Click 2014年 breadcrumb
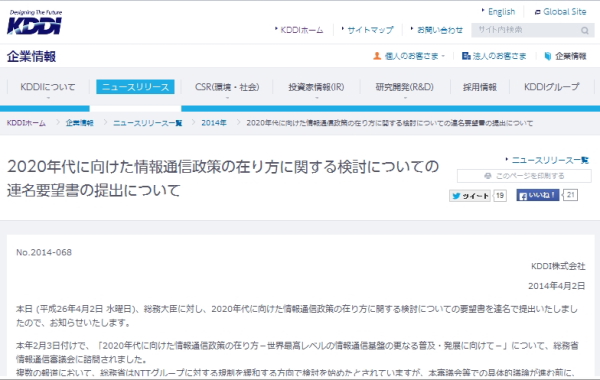 coord(214,123)
